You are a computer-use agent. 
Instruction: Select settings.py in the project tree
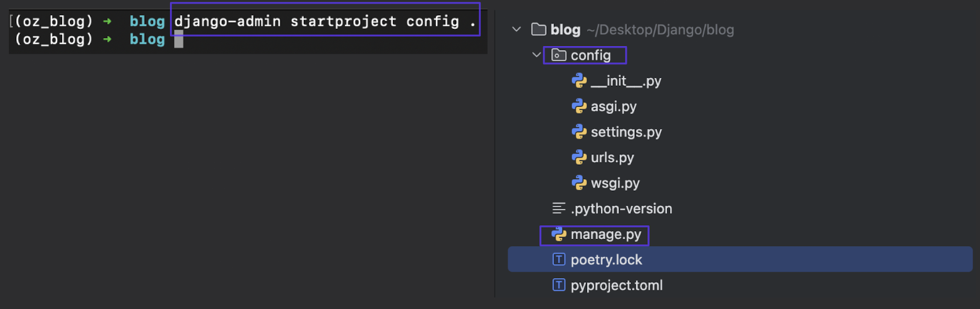click(x=626, y=132)
